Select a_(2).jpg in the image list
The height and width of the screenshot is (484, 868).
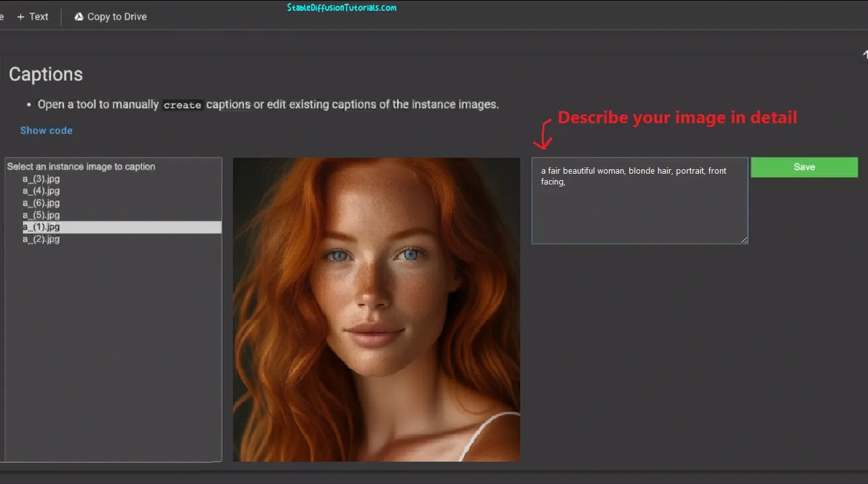point(41,239)
